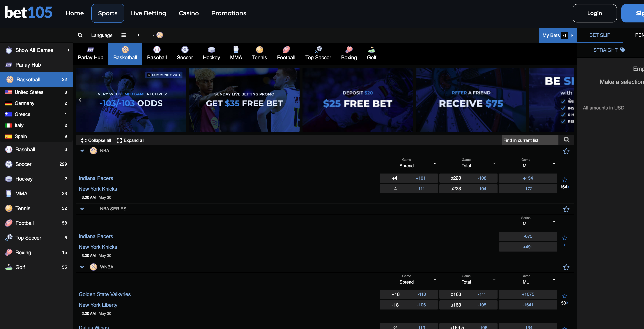Viewport: 644px width, 329px height.
Task: Open more bets arrow 164 for Pacers vs Knicks
Action: pos(565,187)
